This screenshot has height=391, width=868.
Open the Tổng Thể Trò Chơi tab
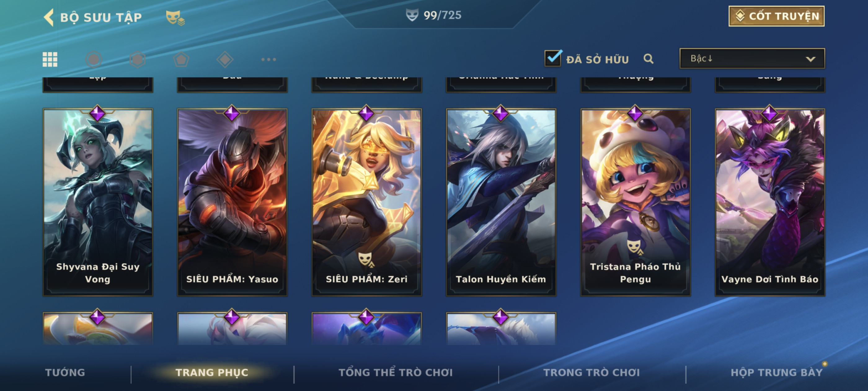click(x=396, y=372)
